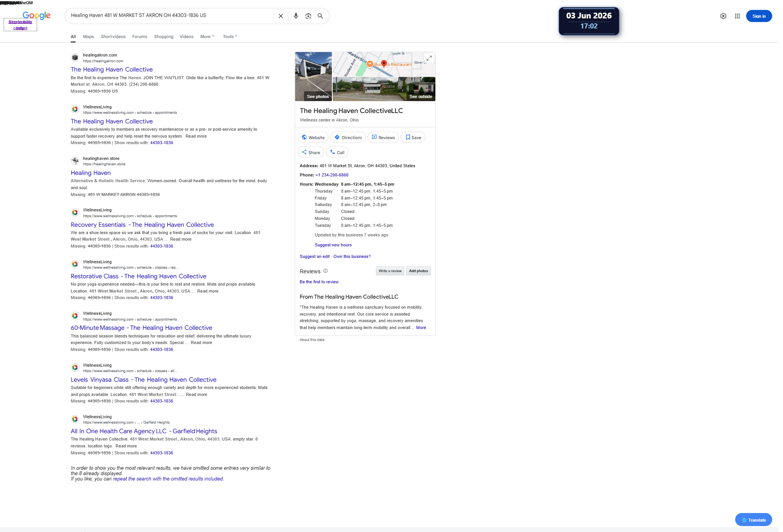Open Levels Vinyasa Class result link
The image size is (783, 532).
[x=143, y=379]
